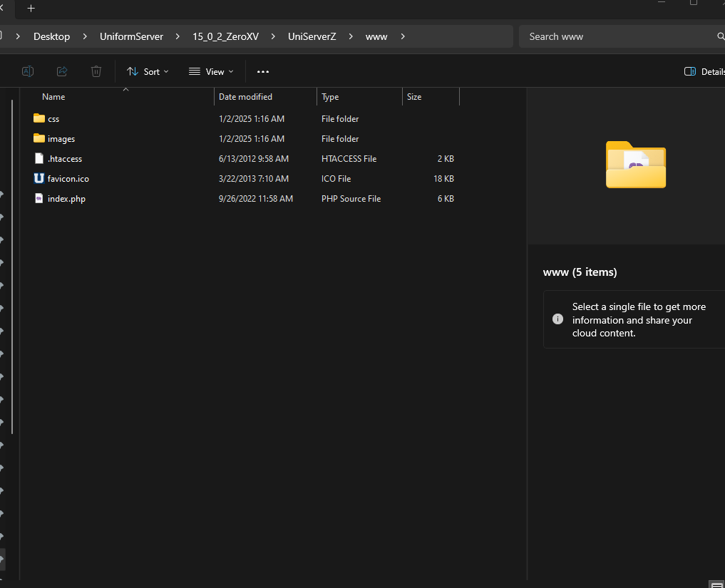Expand chevron after UniformServer breadcrumb
Screen dimensions: 725x588
pos(178,36)
